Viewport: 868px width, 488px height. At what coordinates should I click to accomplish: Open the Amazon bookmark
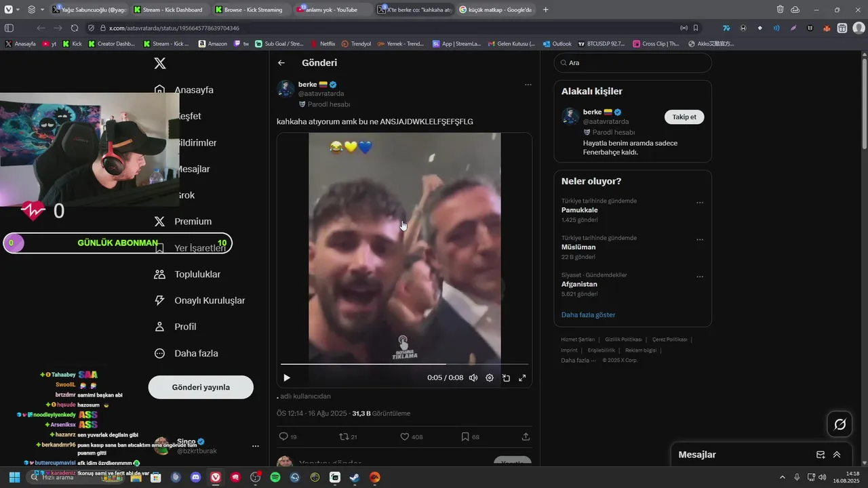click(213, 43)
